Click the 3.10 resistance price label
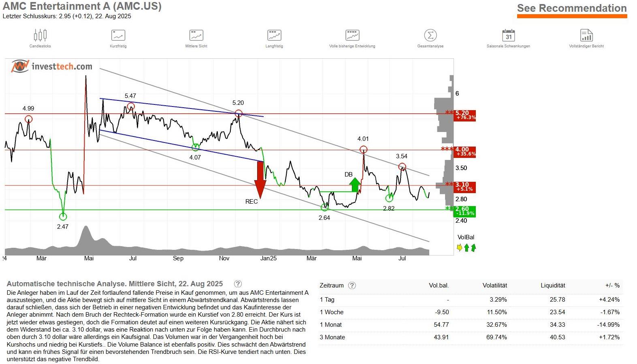The image size is (637, 364). [x=464, y=187]
